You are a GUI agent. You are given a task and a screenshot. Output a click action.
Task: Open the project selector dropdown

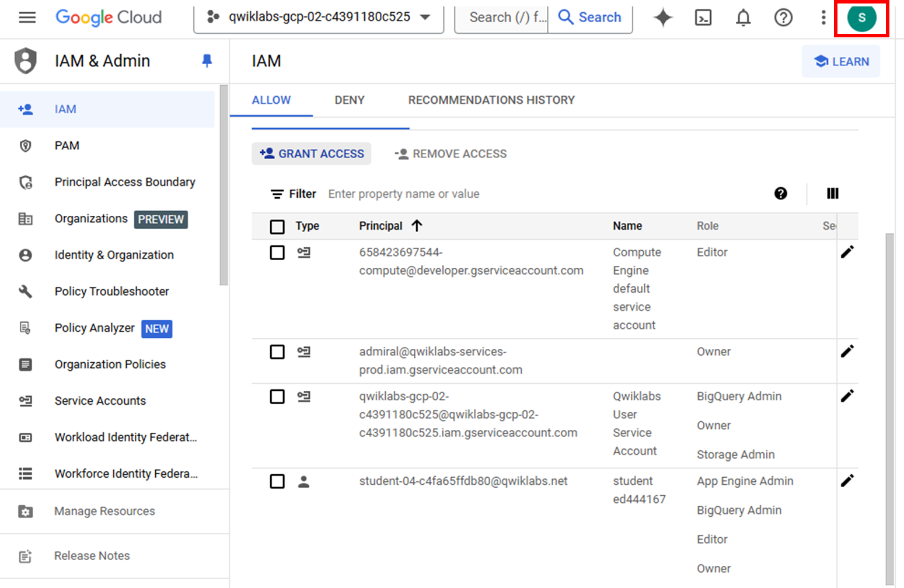(319, 17)
